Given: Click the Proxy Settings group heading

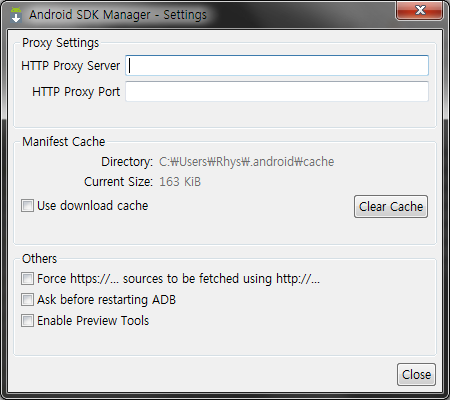Looking at the screenshot, I should coord(60,43).
